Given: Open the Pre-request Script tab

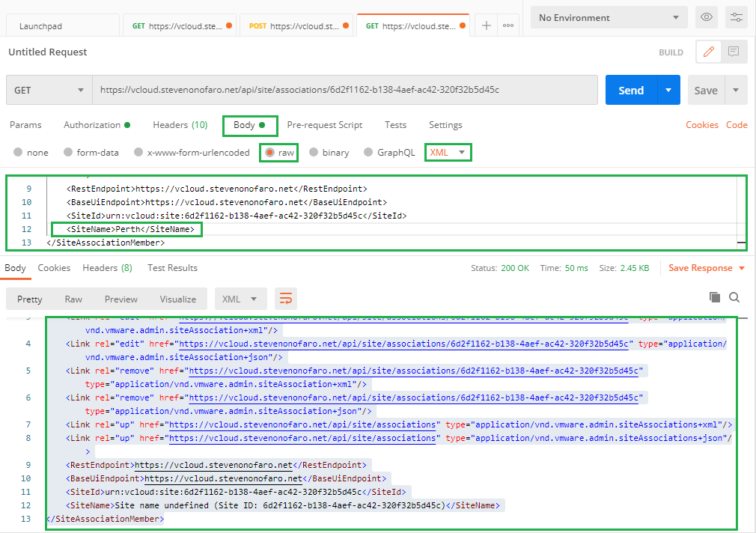Looking at the screenshot, I should [x=324, y=125].
